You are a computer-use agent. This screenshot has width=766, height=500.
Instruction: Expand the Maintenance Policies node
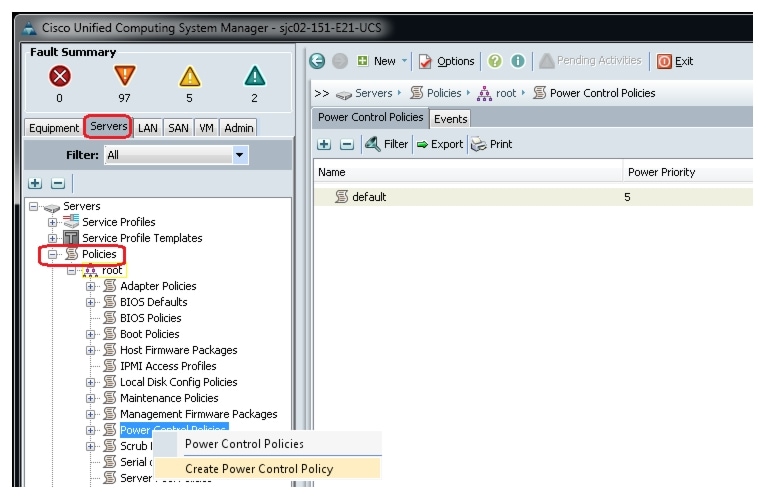click(x=90, y=398)
